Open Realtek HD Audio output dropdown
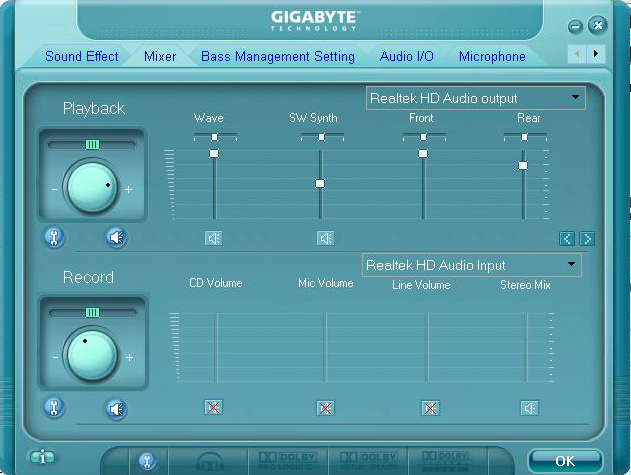The height and width of the screenshot is (475, 631). click(476, 98)
